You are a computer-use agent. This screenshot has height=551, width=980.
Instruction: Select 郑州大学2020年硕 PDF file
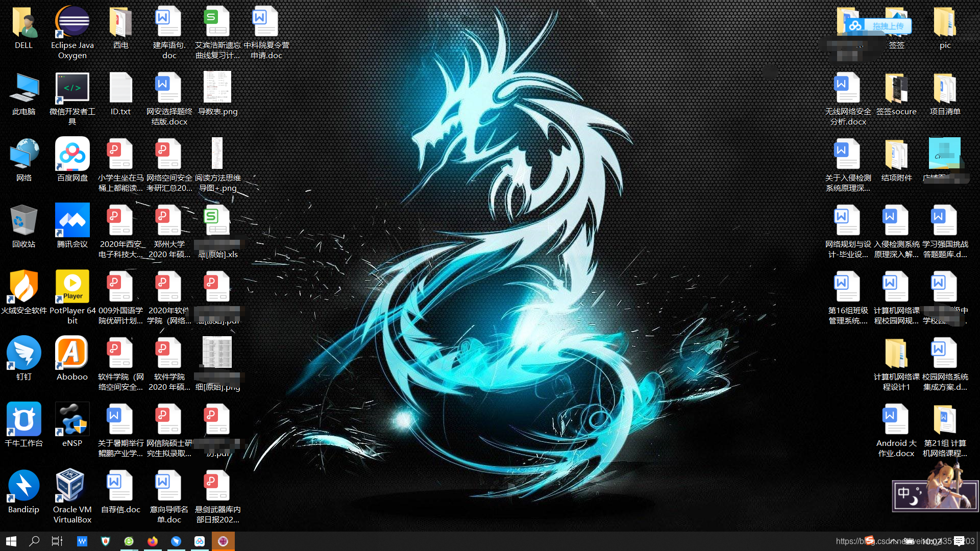[x=169, y=232]
